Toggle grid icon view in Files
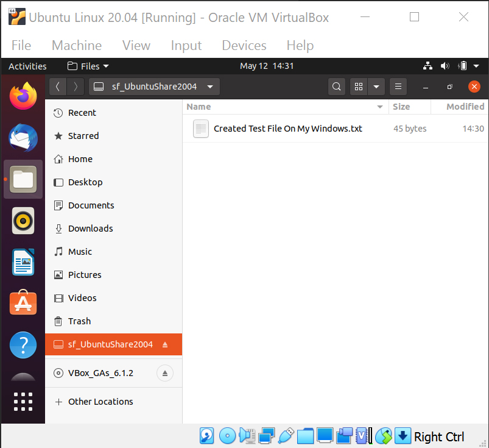This screenshot has height=448, width=489. pos(358,86)
